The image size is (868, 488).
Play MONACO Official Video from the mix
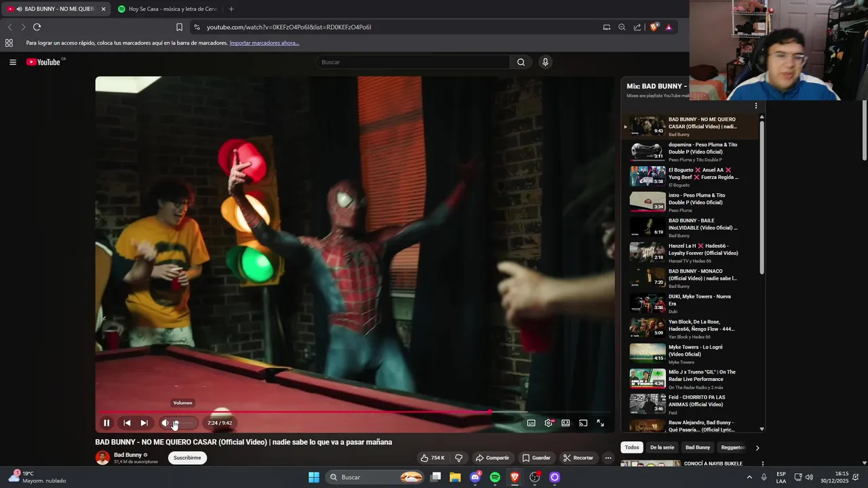692,278
